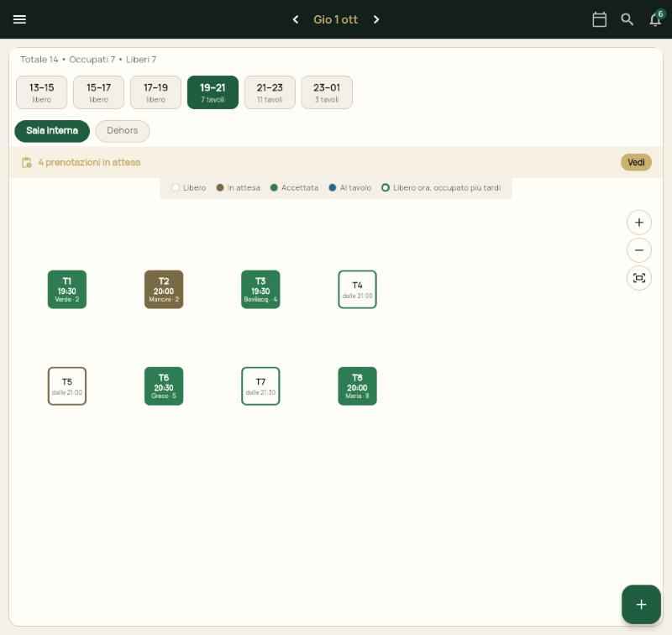
Task: Fit the floor plan to screen
Action: point(639,278)
